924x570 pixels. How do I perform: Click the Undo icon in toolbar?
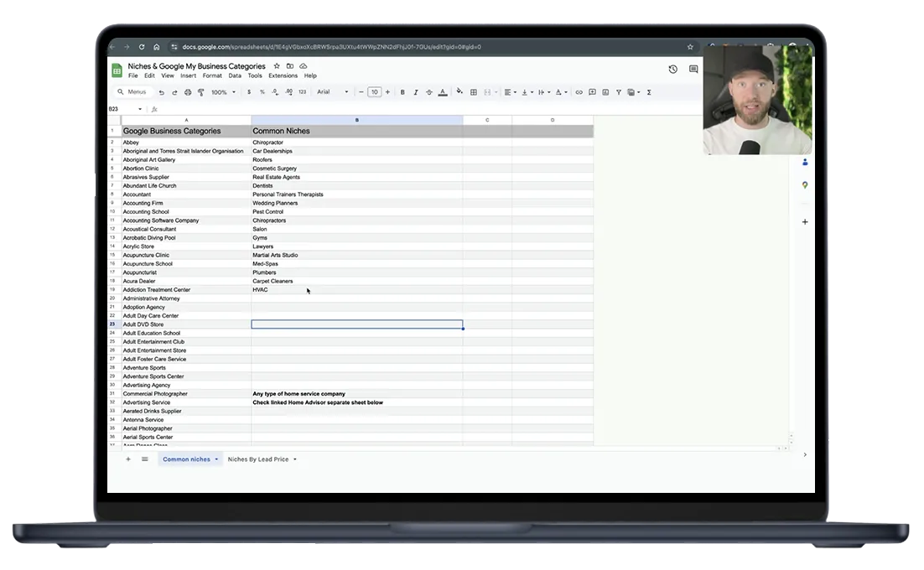[x=162, y=92]
